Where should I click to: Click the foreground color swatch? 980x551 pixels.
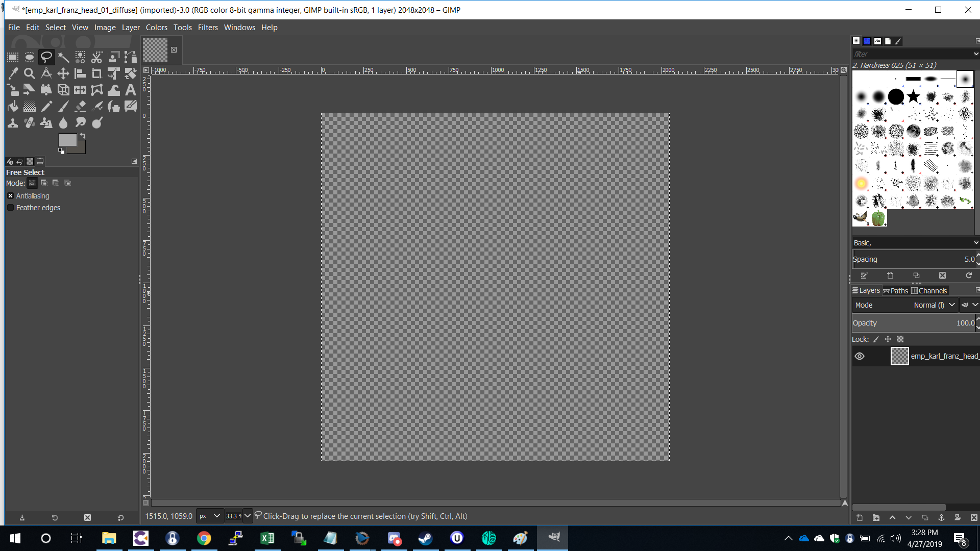[x=67, y=140]
